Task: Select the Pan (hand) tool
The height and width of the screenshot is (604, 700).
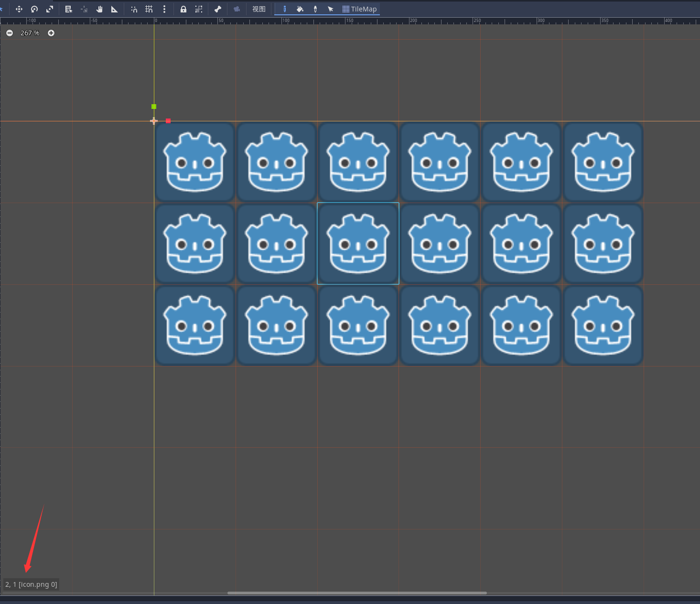Action: click(99, 9)
